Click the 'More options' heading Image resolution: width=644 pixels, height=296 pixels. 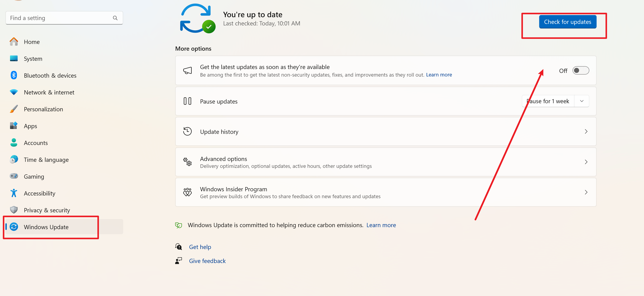click(x=193, y=48)
